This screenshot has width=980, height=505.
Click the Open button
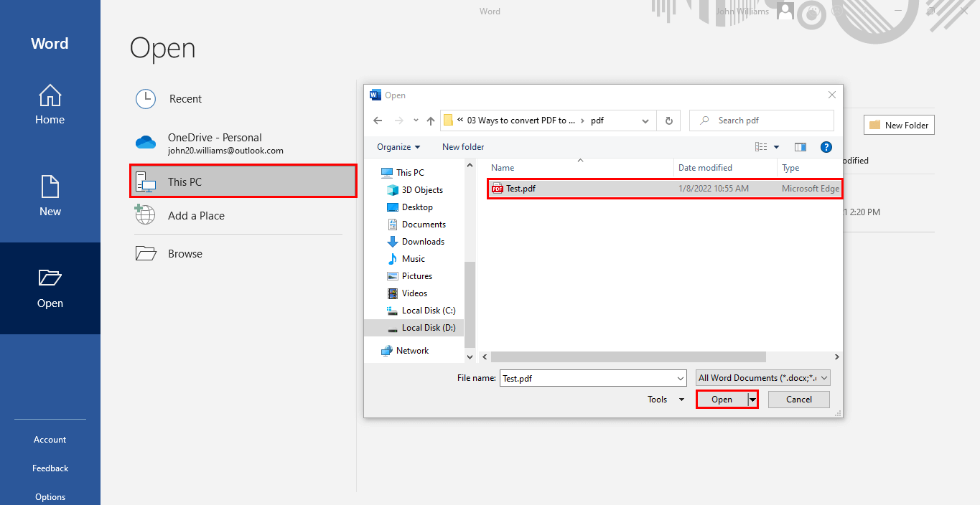(x=722, y=400)
